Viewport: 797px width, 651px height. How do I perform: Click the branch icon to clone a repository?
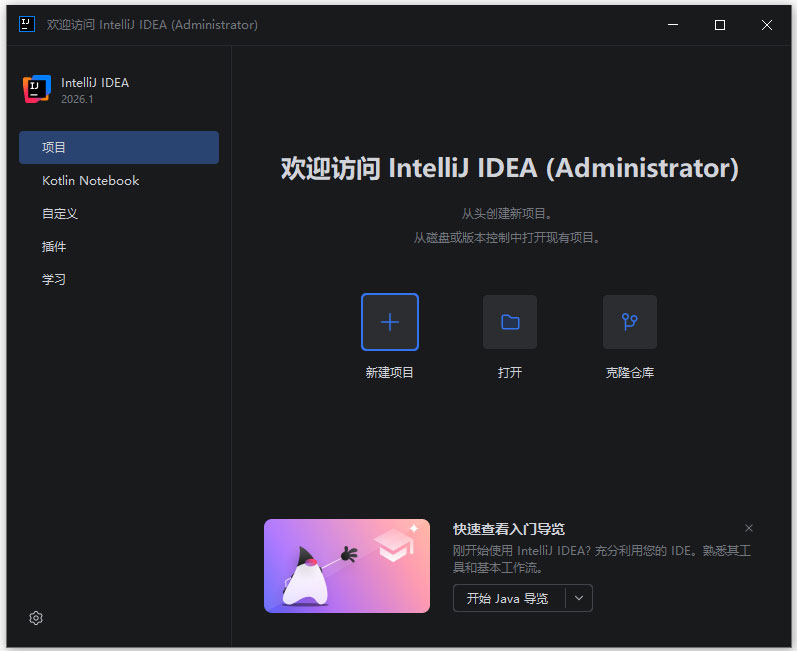[x=630, y=322]
